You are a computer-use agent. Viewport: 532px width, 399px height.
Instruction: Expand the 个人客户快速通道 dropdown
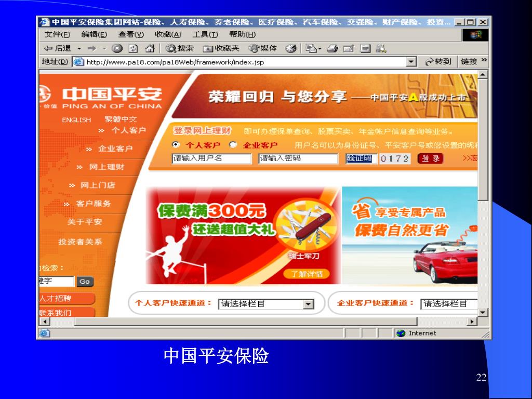click(308, 304)
